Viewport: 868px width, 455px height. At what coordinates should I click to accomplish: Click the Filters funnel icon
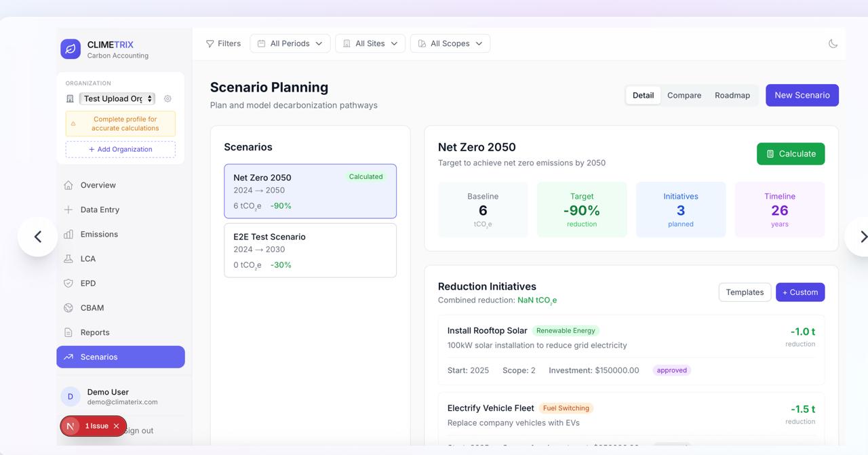pyautogui.click(x=211, y=43)
